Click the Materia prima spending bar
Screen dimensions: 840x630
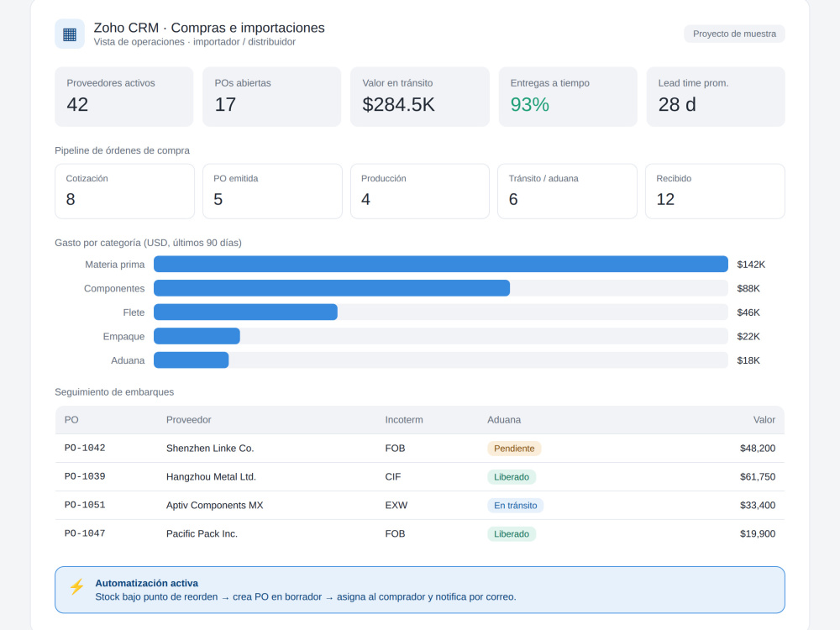[441, 264]
